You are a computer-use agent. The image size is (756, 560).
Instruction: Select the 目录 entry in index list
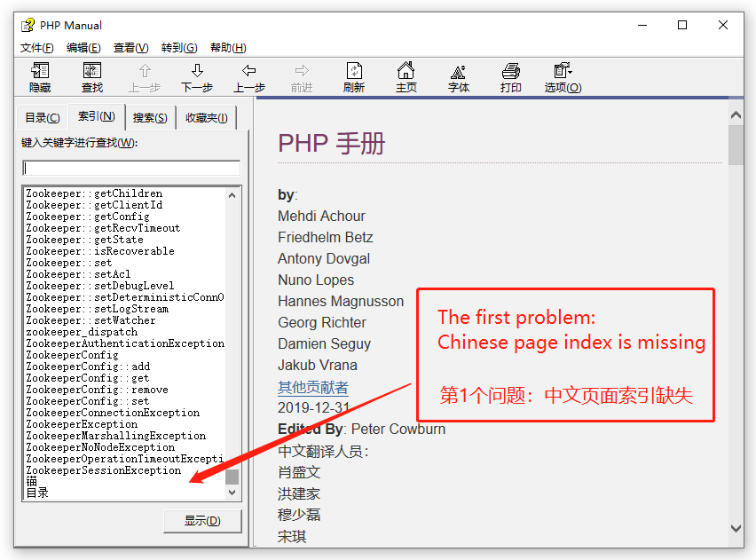(37, 493)
